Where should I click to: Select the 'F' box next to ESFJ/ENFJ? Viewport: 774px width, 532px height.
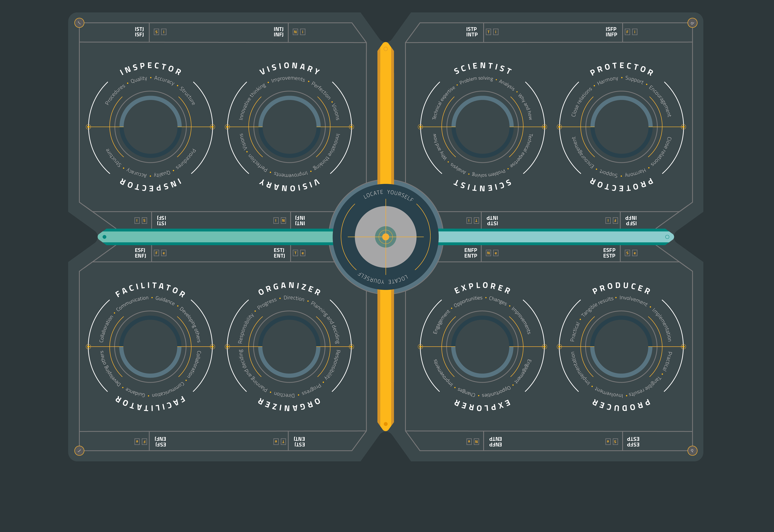pos(156,253)
